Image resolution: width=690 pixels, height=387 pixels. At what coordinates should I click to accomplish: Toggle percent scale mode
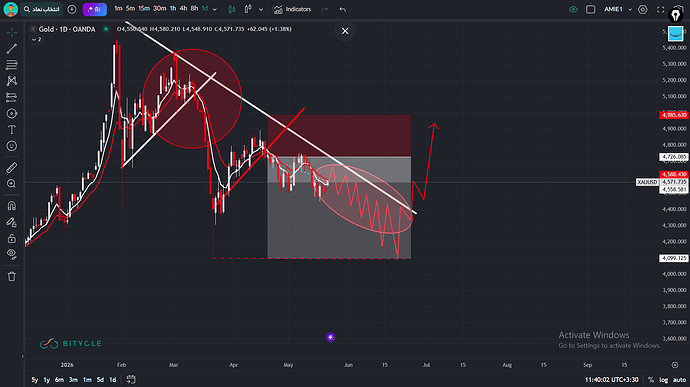click(651, 380)
